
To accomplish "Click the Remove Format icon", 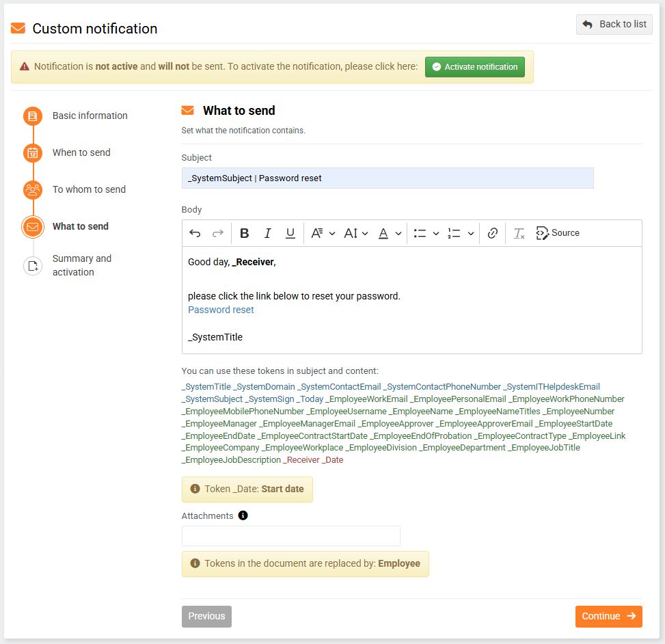I will coord(519,233).
